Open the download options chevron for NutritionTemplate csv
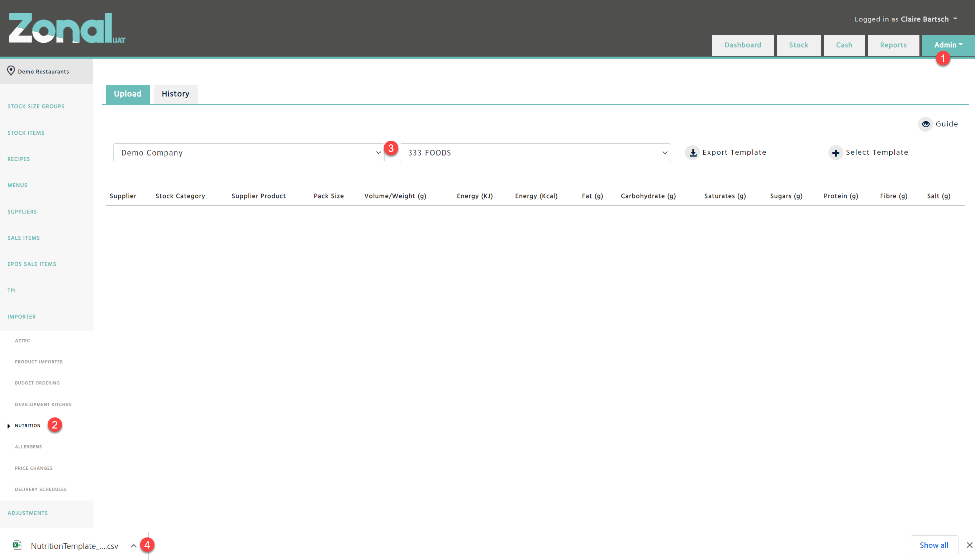Viewport: 975px width, 560px height. (x=133, y=546)
